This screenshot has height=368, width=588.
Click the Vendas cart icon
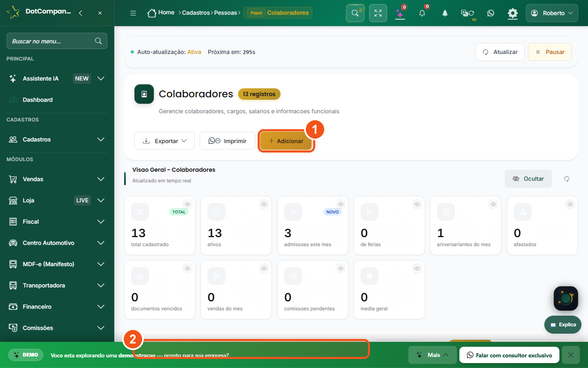[13, 179]
